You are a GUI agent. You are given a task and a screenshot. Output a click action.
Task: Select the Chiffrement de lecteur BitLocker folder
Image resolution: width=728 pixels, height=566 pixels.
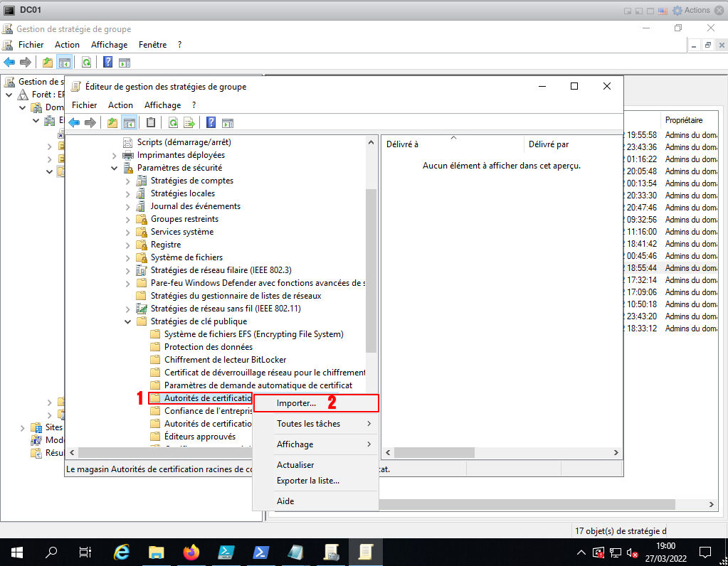(225, 360)
